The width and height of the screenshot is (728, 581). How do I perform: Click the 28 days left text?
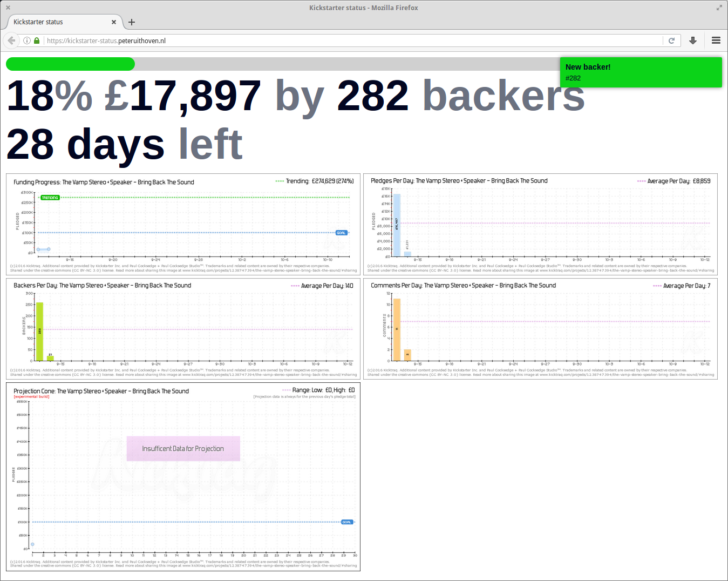coord(125,145)
